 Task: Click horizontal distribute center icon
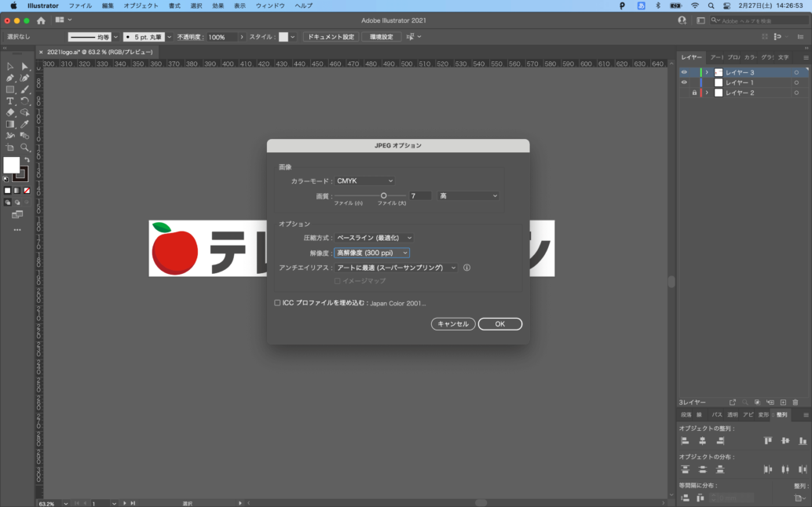click(x=785, y=469)
